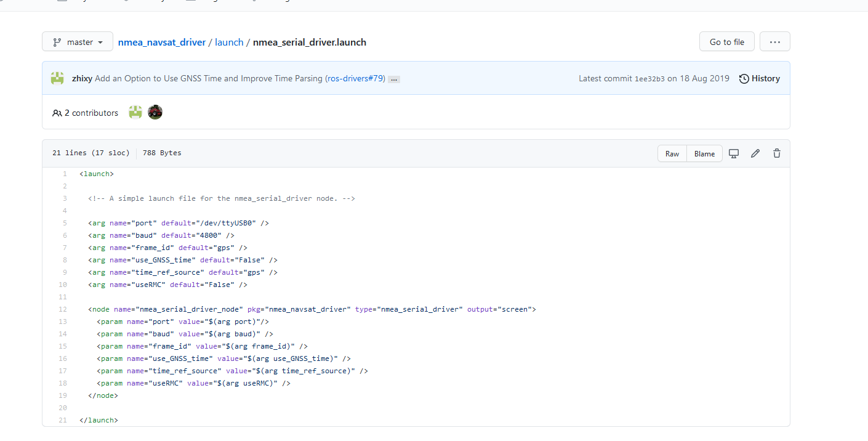Click the Blame button

click(704, 153)
